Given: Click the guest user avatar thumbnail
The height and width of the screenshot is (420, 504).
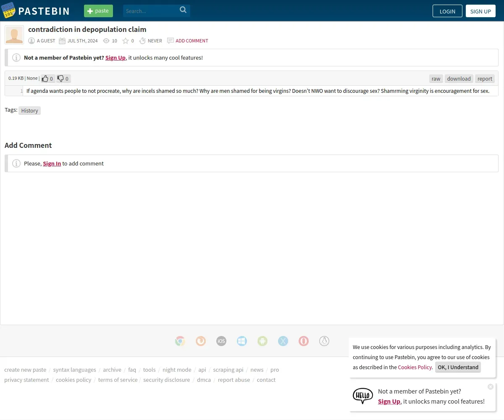Looking at the screenshot, I should [14, 35].
